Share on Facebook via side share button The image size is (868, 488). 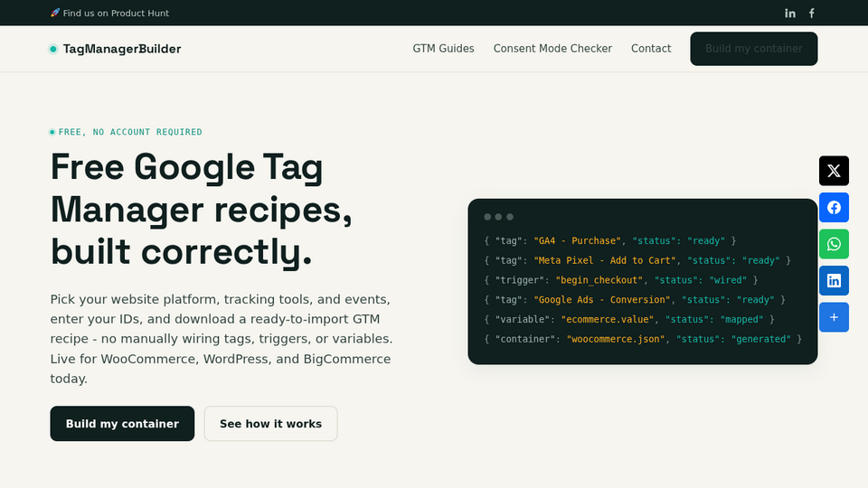pyautogui.click(x=834, y=208)
